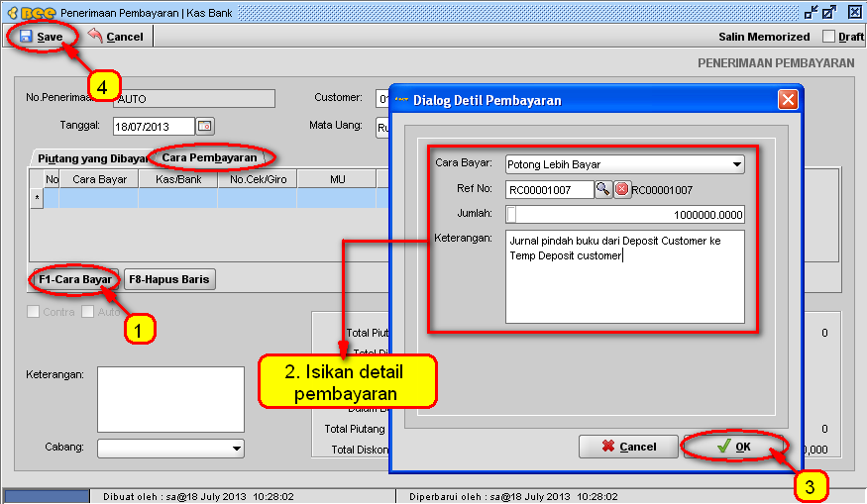Close the Dialog Detil Pembayaran window
This screenshot has height=504, width=867.
tap(788, 100)
